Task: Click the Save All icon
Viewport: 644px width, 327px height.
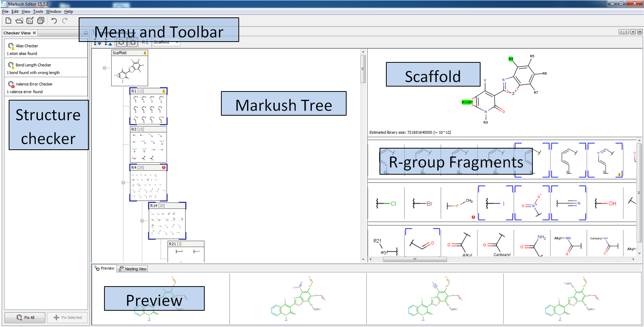Action: 40,21
